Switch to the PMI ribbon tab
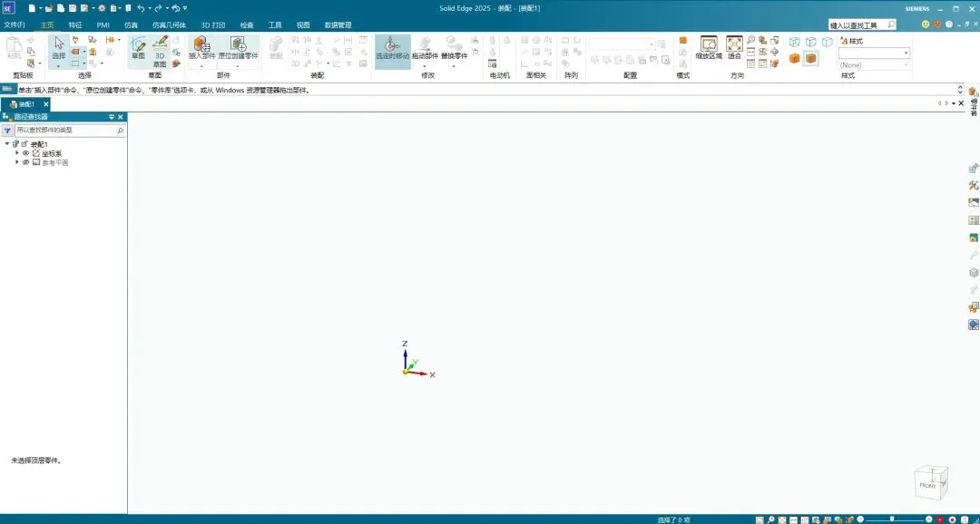 pyautogui.click(x=103, y=25)
